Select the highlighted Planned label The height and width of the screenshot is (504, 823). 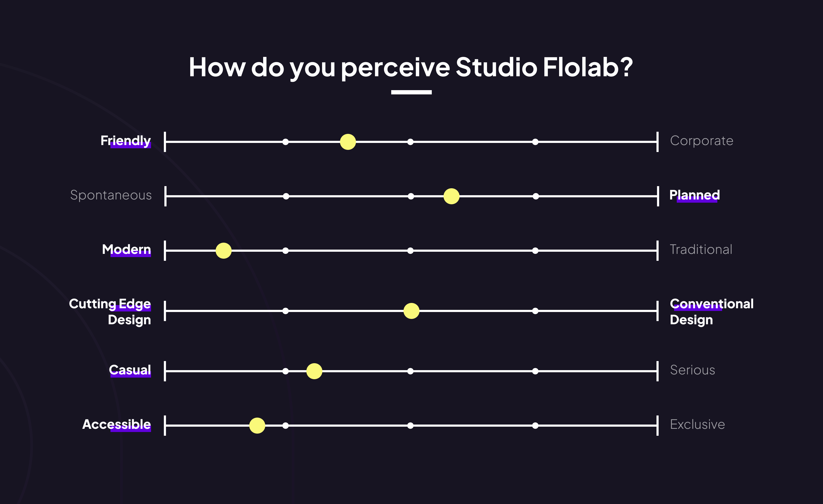click(694, 195)
